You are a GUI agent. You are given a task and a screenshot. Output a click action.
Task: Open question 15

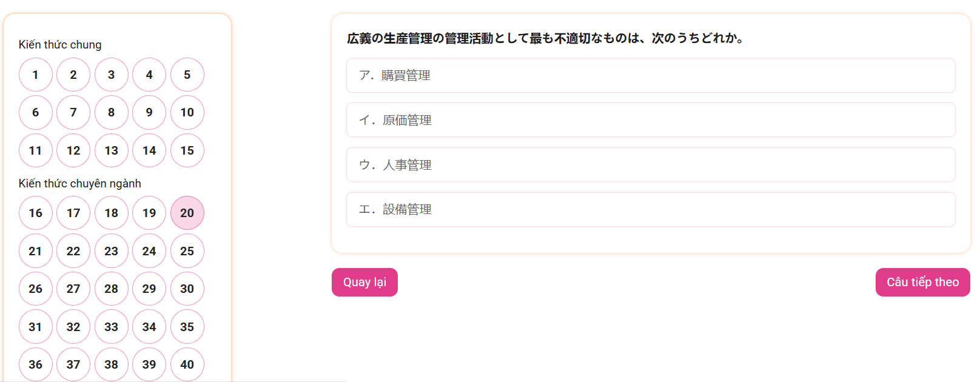pyautogui.click(x=187, y=150)
